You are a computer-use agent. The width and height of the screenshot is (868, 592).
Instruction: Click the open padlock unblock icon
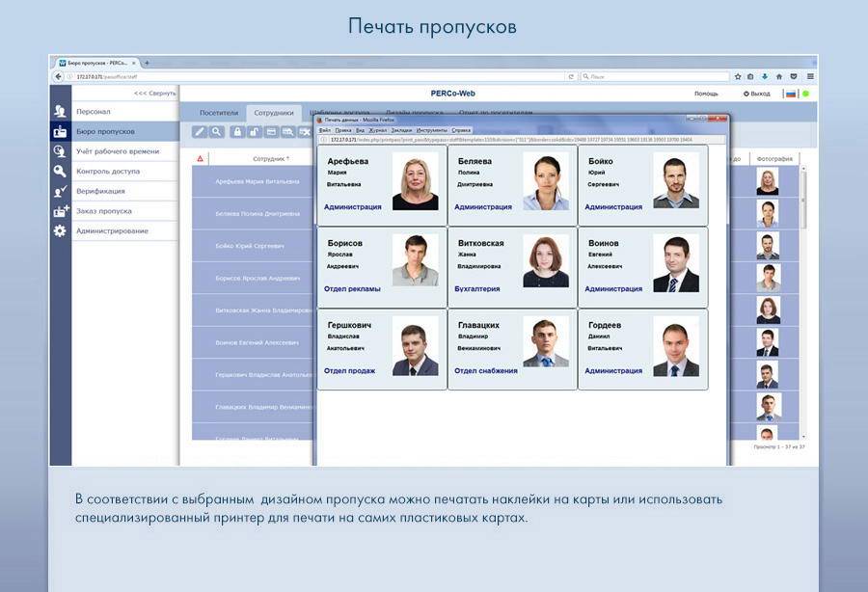(254, 132)
